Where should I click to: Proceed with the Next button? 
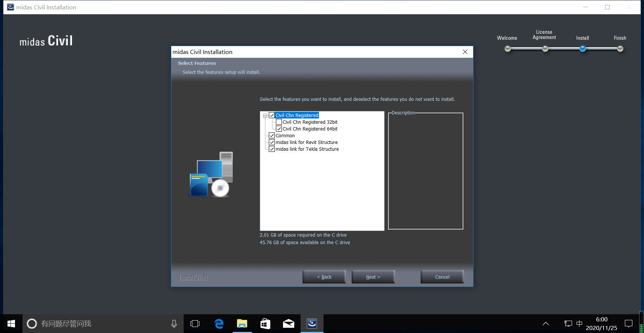[x=373, y=277]
